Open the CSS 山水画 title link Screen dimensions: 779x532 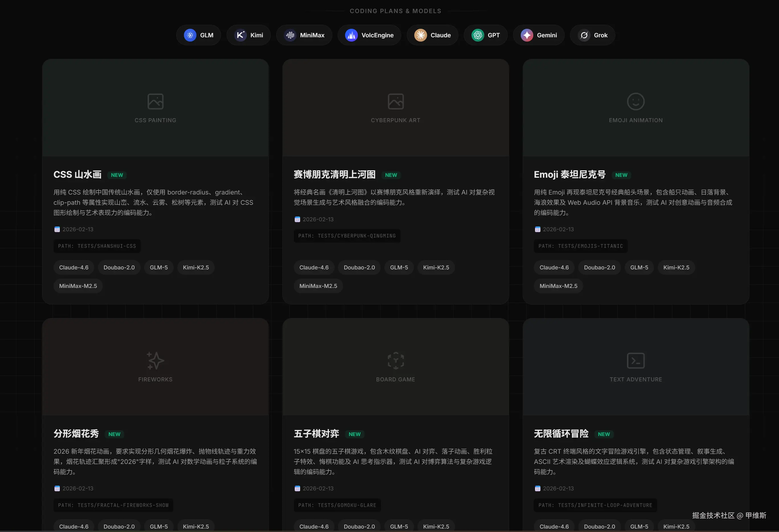pos(77,175)
